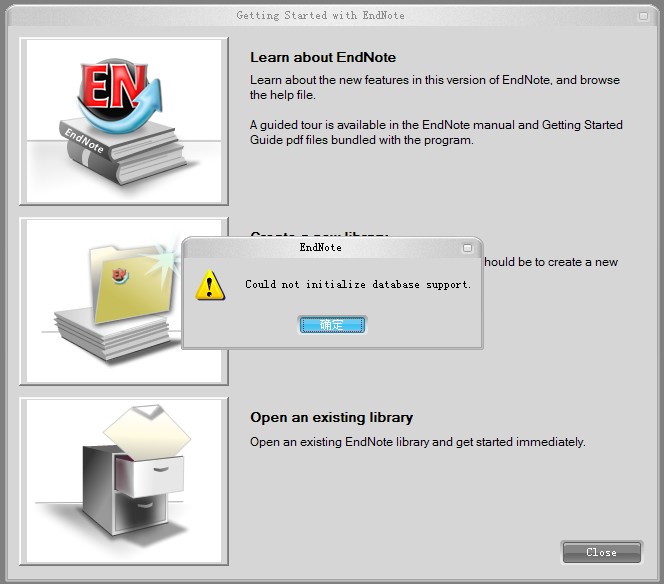The image size is (664, 584).
Task: Click the Getting Started with EndNote title bar
Action: [x=321, y=16]
